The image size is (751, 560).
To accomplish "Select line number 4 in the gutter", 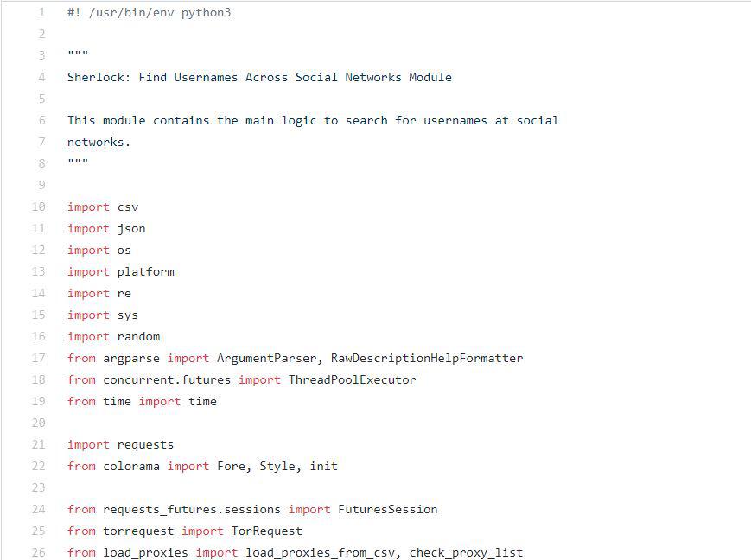I will (41, 78).
